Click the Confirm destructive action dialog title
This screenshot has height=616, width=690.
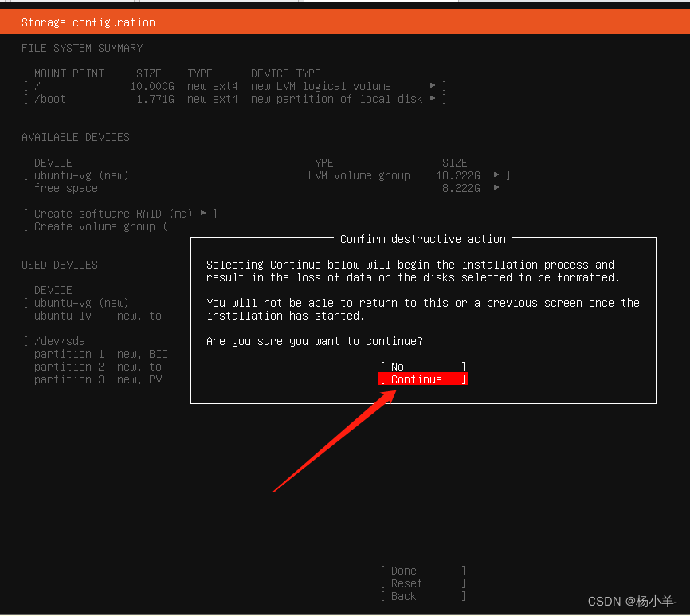tap(423, 239)
